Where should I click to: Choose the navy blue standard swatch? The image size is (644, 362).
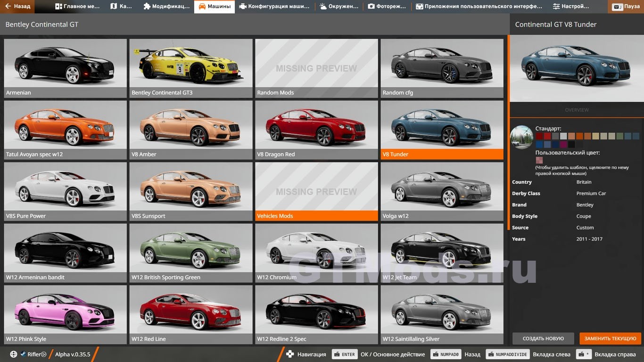(555, 144)
